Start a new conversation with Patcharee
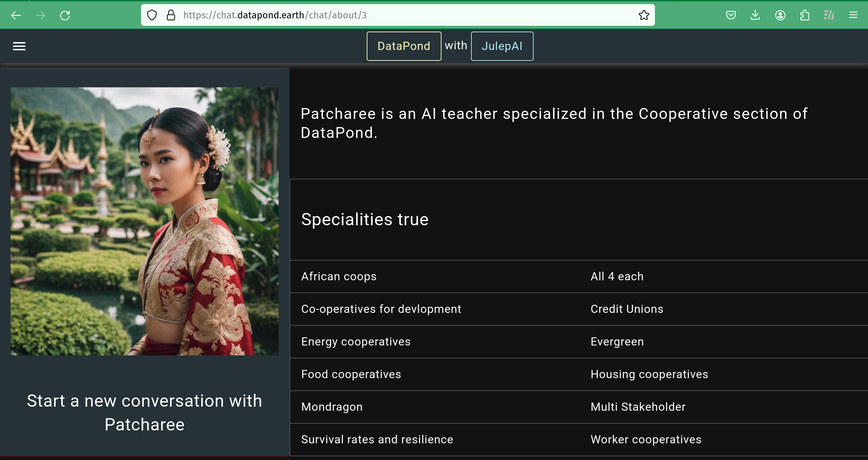The height and width of the screenshot is (460, 868). (144, 412)
